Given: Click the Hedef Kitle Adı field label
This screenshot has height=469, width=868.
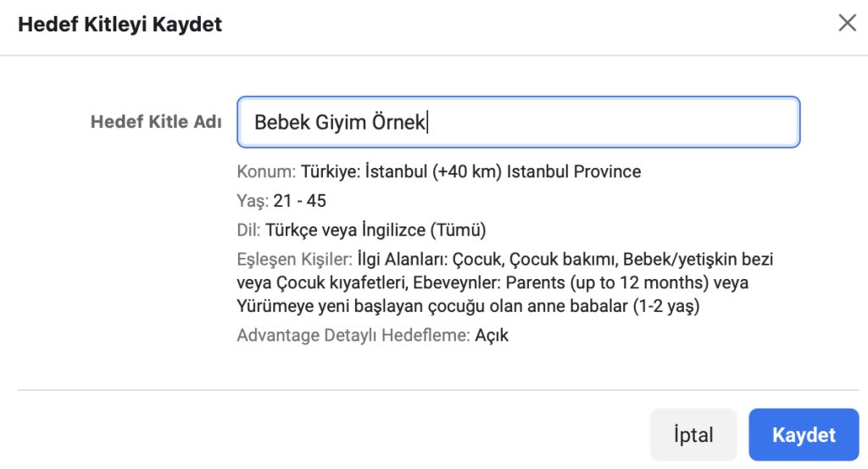Looking at the screenshot, I should point(156,121).
